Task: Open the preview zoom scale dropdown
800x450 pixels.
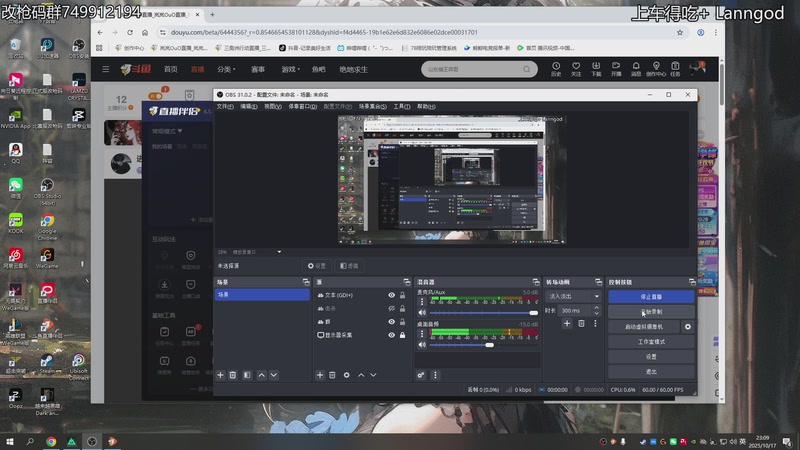Action: (x=279, y=252)
